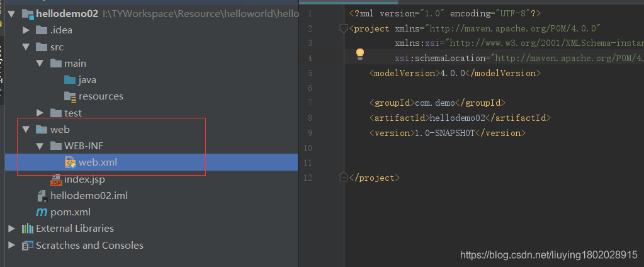Select External Libraries label
Screen dimensions: 644x267
pos(75,229)
